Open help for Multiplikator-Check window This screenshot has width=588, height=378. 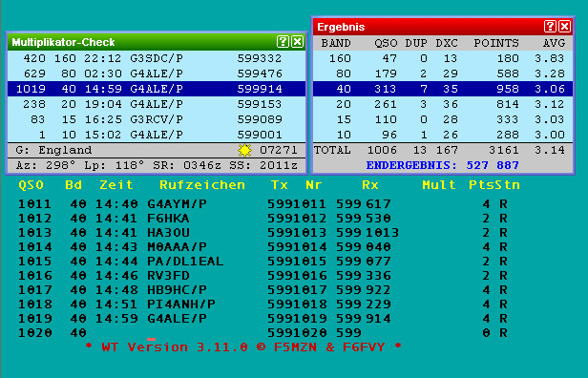(283, 42)
